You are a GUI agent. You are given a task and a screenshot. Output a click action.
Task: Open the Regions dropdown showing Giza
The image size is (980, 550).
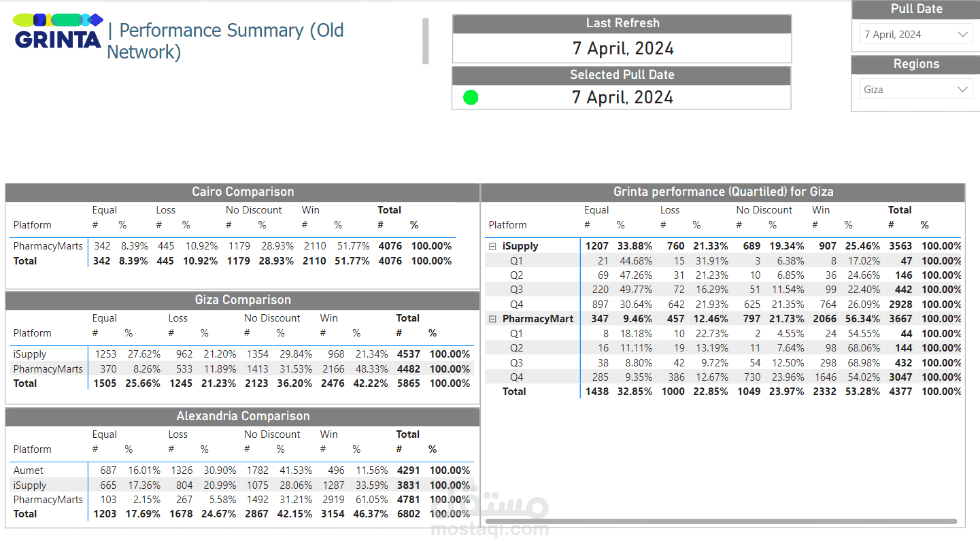click(915, 89)
